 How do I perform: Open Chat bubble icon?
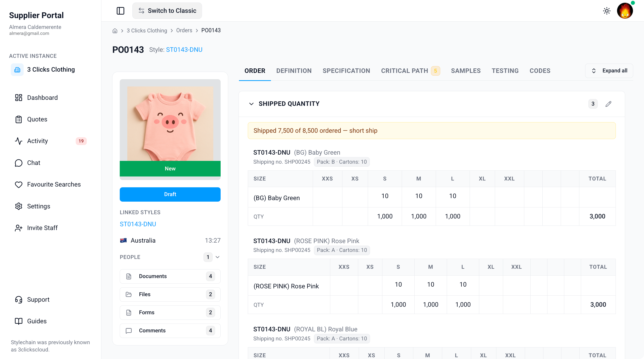19,163
